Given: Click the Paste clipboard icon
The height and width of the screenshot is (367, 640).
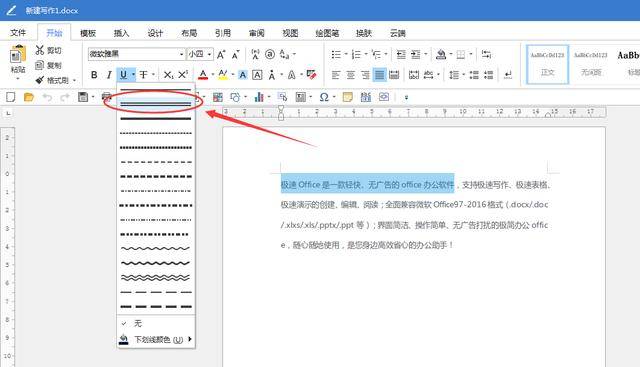Looking at the screenshot, I should tap(18, 54).
